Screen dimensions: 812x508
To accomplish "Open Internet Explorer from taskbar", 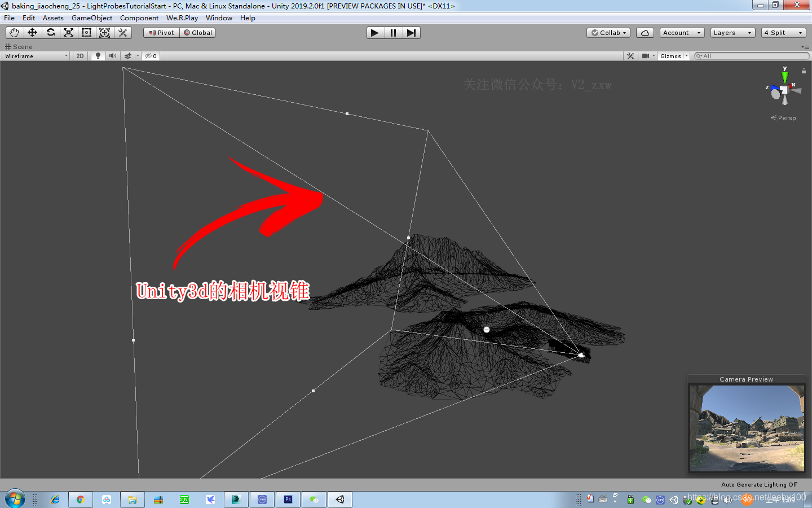I will [55, 500].
